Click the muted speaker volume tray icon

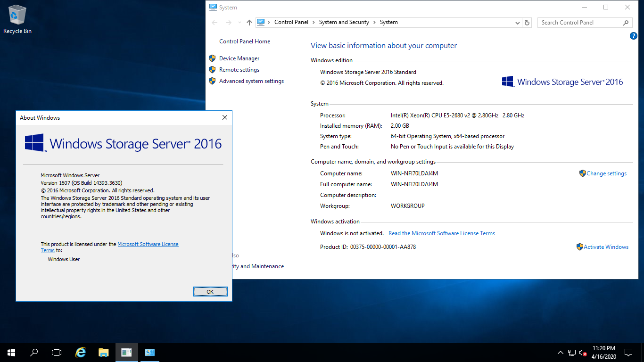point(583,353)
